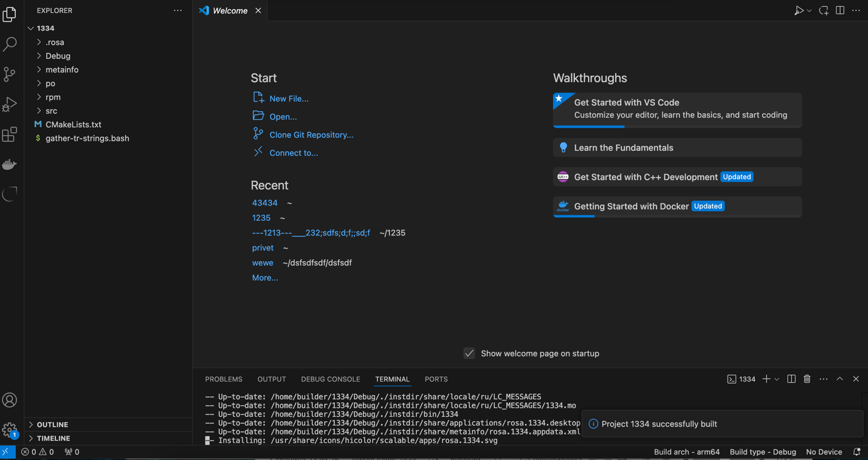Click the Build type - Debug status item
Viewport: 868px width, 460px height.
click(762, 452)
